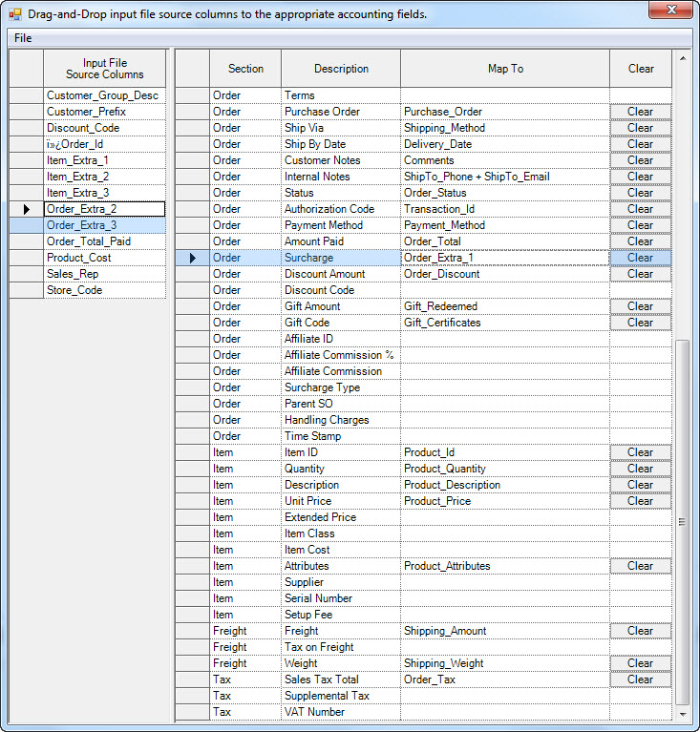700x732 pixels.
Task: Click the Section column header
Action: click(x=245, y=69)
